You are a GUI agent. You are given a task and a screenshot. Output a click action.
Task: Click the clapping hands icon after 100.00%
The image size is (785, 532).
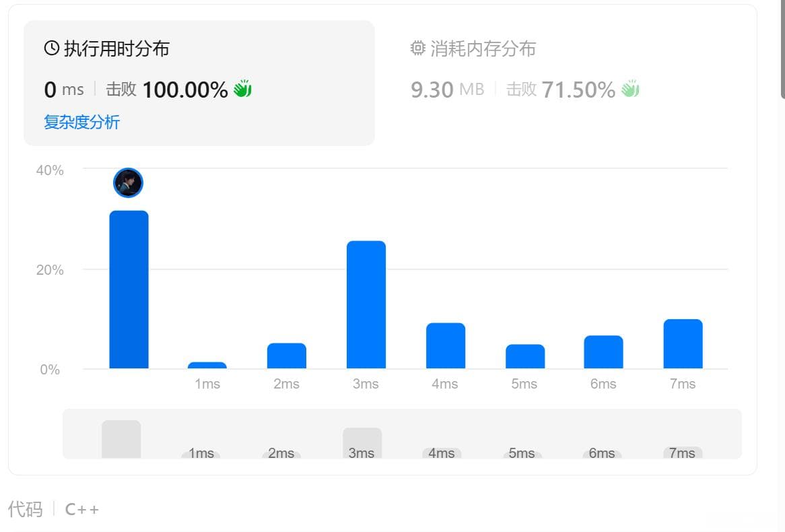243,89
